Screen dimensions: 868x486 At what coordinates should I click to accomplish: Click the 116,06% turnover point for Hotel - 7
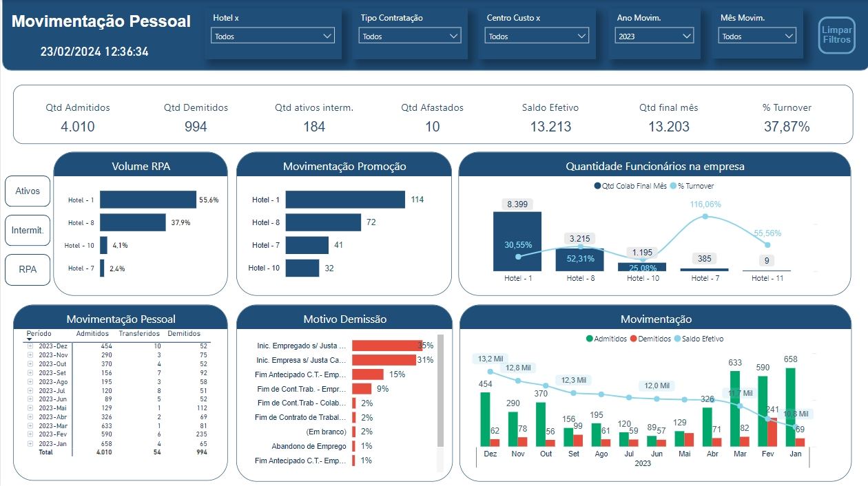(705, 217)
